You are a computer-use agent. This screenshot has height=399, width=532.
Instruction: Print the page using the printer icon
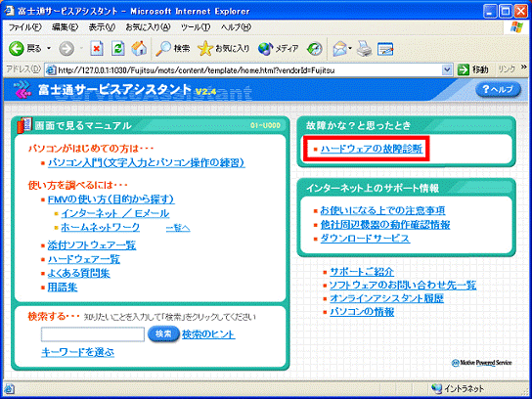click(364, 49)
